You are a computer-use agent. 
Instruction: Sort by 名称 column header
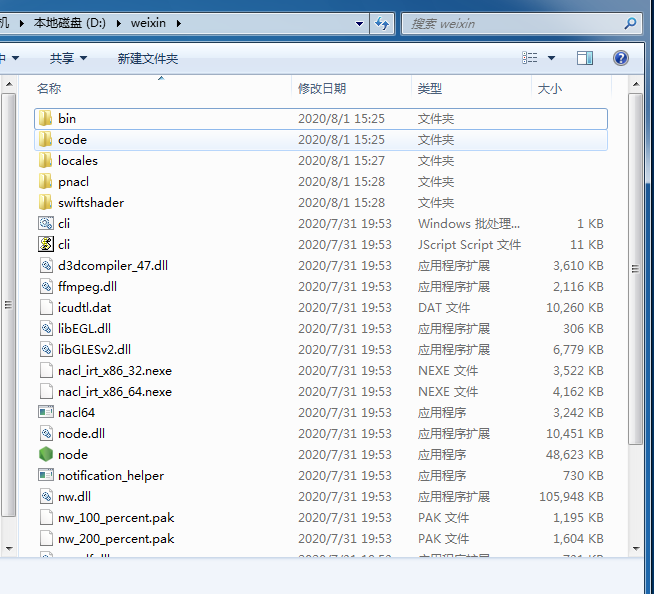coord(162,88)
